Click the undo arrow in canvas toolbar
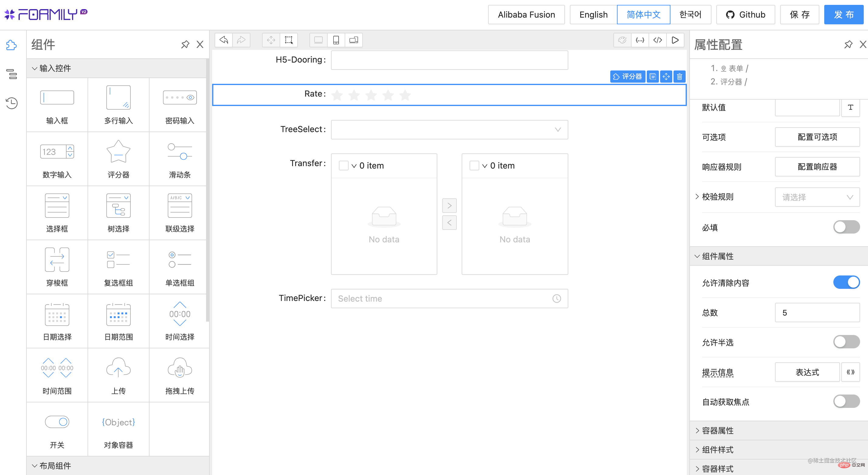The image size is (868, 475). pos(224,40)
